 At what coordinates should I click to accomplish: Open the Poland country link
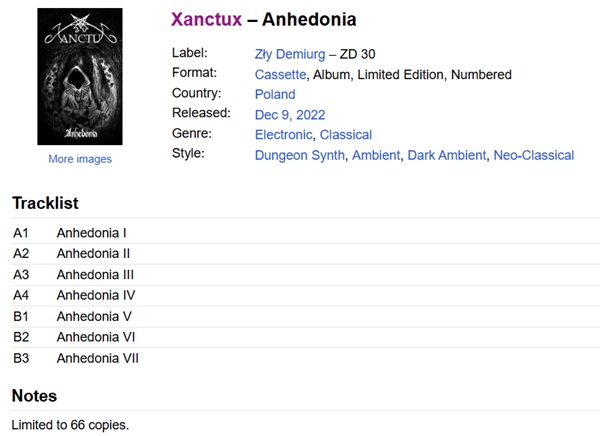point(275,94)
